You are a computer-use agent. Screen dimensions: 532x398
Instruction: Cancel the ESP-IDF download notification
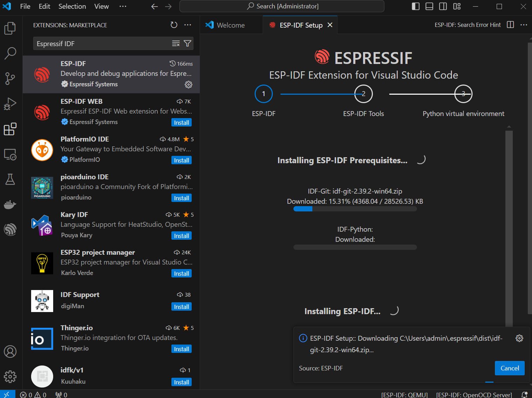pos(510,368)
